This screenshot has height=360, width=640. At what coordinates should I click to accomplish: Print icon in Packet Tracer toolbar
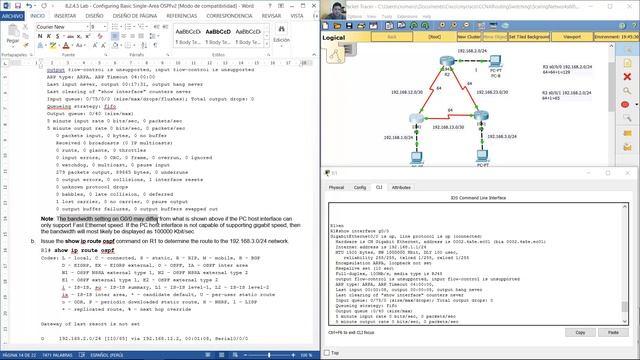[361, 25]
